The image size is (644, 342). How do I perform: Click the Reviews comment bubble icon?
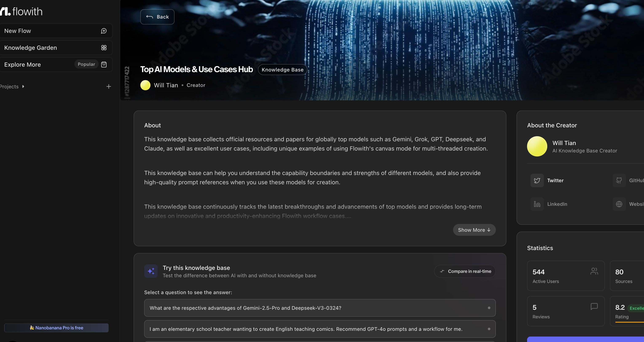click(594, 307)
